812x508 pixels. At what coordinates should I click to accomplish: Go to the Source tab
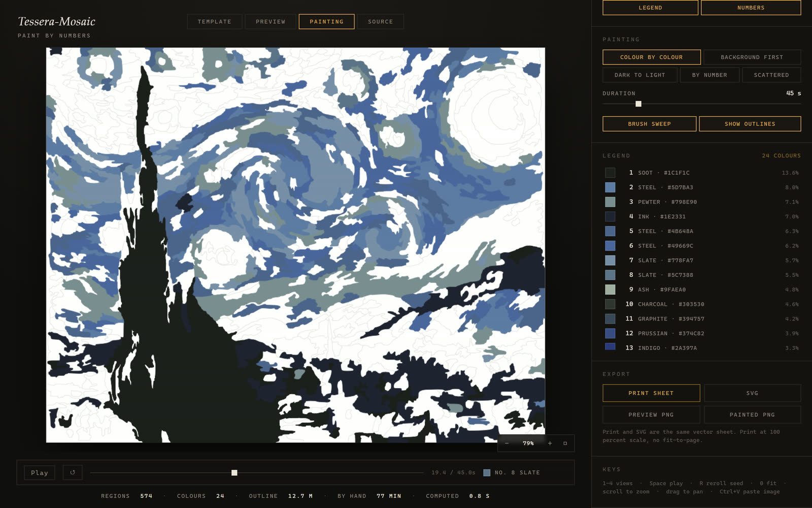(x=380, y=21)
